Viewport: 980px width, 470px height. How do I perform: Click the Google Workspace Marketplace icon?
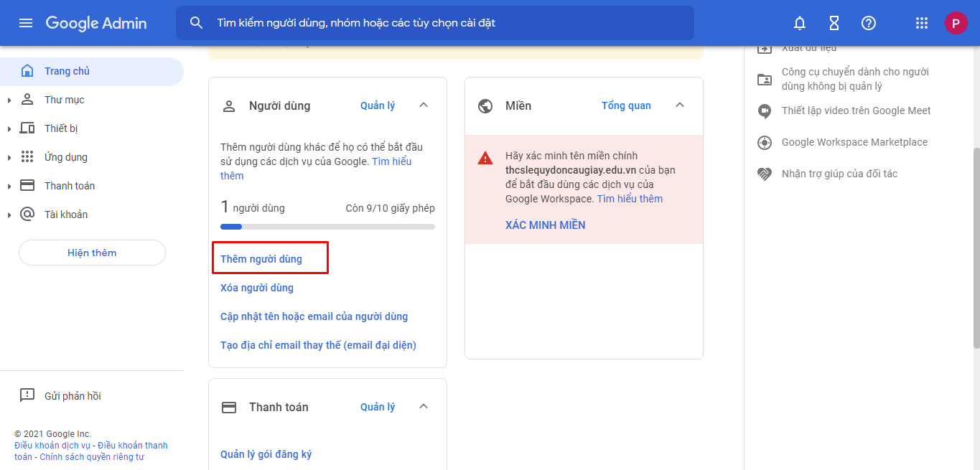(x=765, y=143)
